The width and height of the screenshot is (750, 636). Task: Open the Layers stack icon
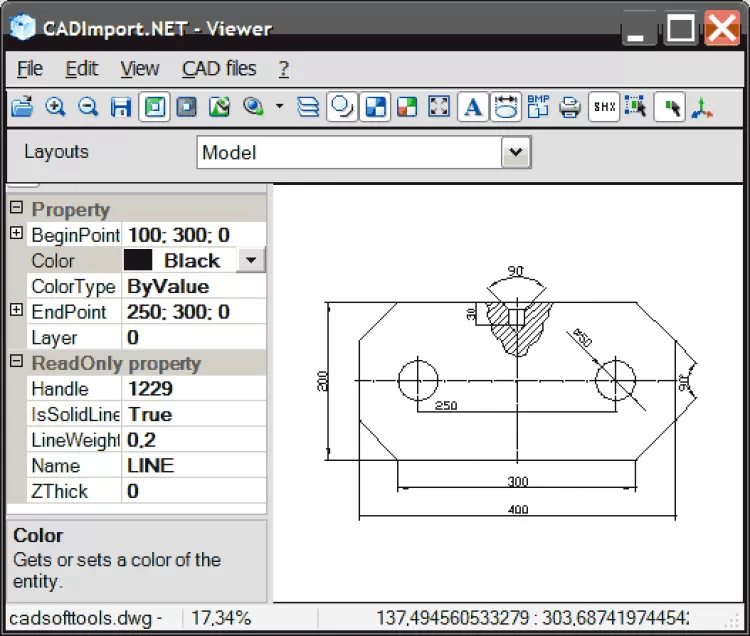point(309,107)
